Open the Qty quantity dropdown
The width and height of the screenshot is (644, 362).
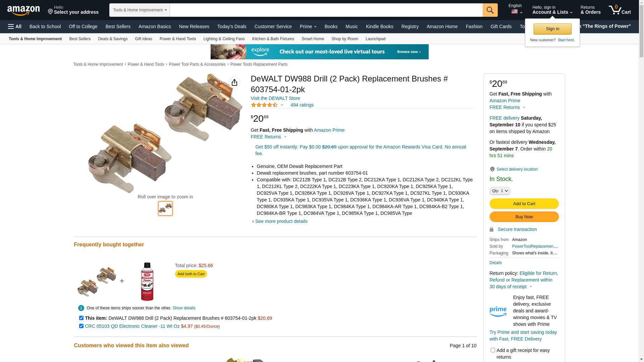(x=500, y=191)
